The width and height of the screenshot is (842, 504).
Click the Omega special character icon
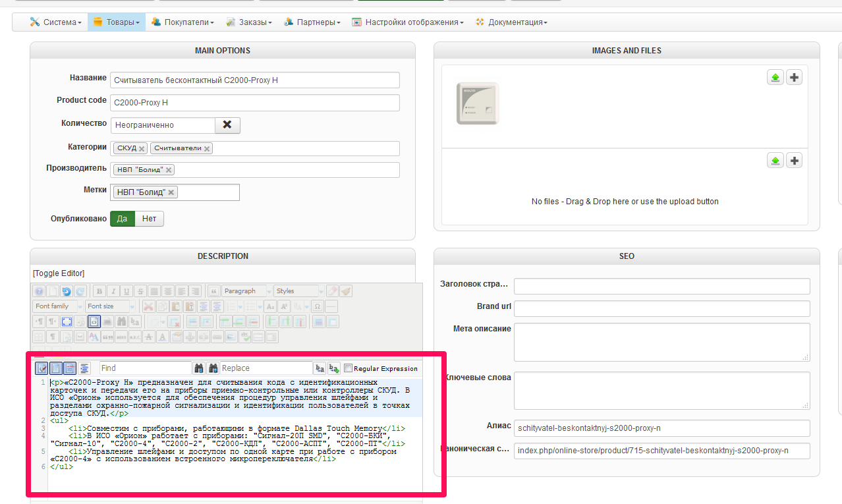point(317,306)
